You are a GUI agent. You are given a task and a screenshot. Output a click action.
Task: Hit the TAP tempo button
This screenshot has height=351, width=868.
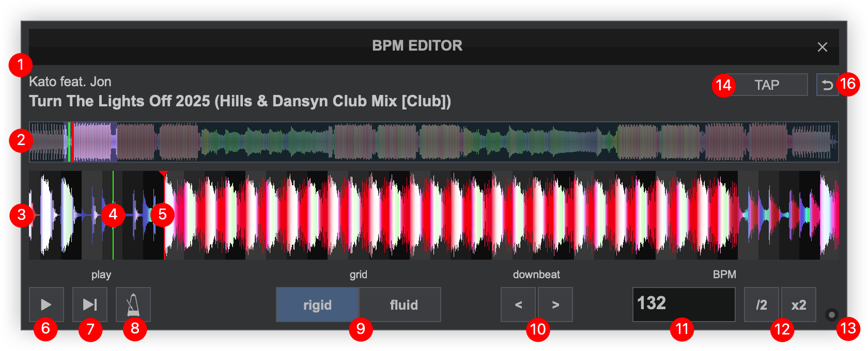766,85
